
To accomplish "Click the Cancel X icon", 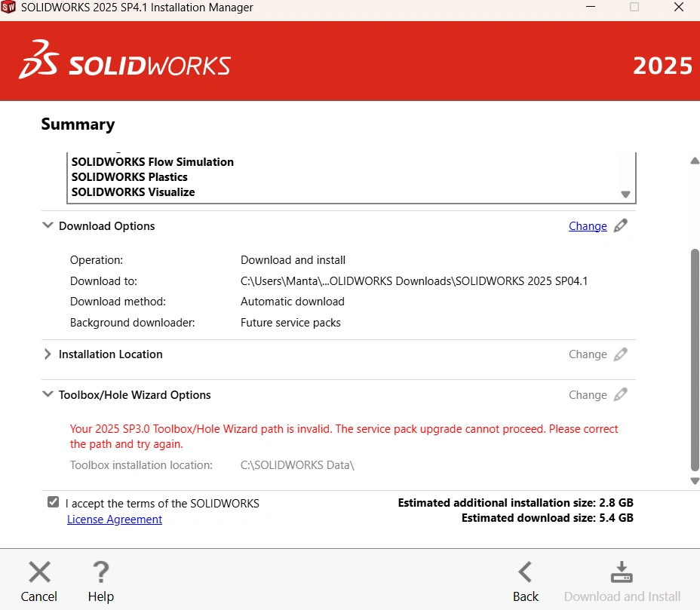I will [39, 572].
